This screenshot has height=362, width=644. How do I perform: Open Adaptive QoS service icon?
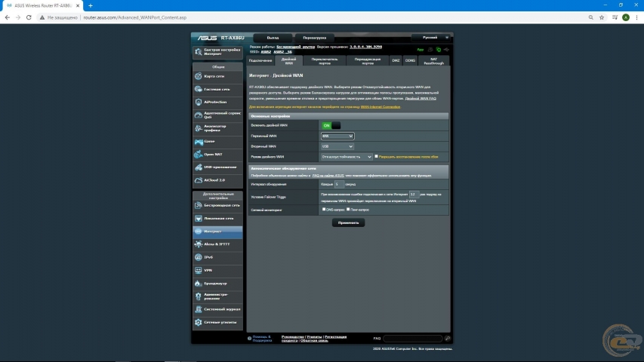coord(199,115)
